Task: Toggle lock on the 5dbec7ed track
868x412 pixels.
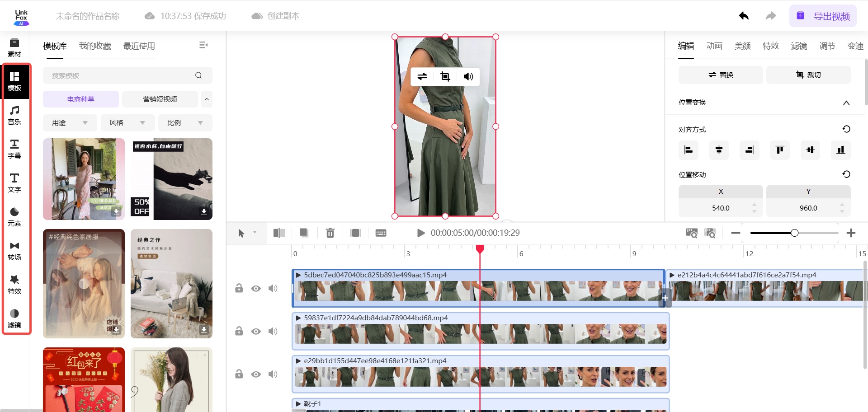Action: 239,288
